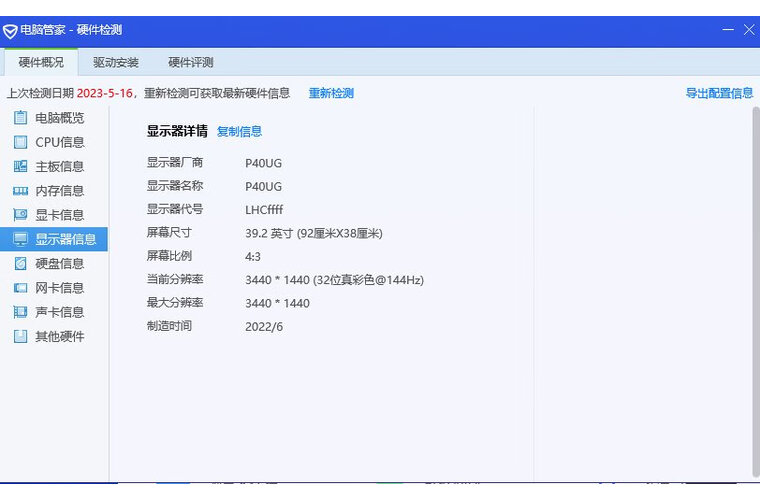Click 导出配置信息 to export config
760x500 pixels.
click(x=719, y=93)
